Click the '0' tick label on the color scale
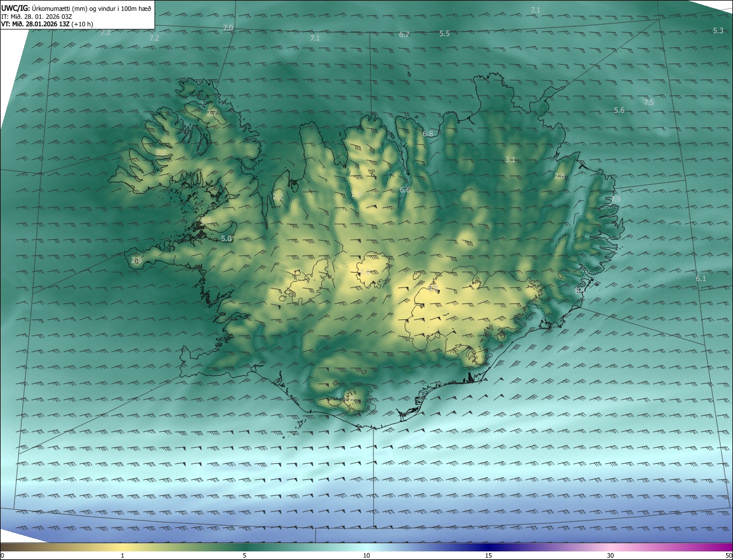733x560 pixels. click(x=2, y=555)
